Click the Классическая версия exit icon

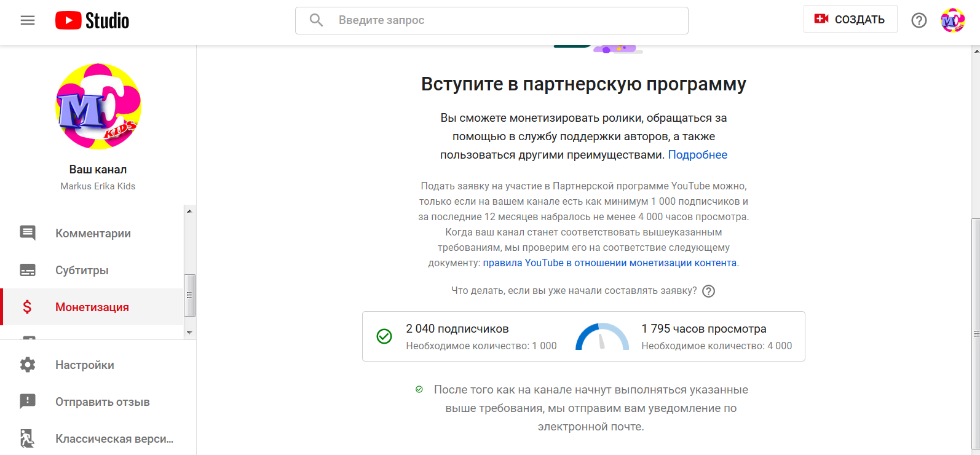(x=28, y=438)
